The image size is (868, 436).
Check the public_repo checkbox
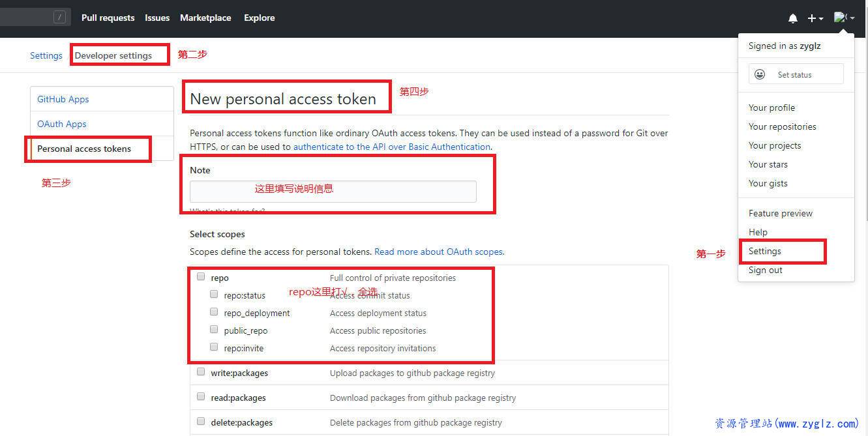214,329
